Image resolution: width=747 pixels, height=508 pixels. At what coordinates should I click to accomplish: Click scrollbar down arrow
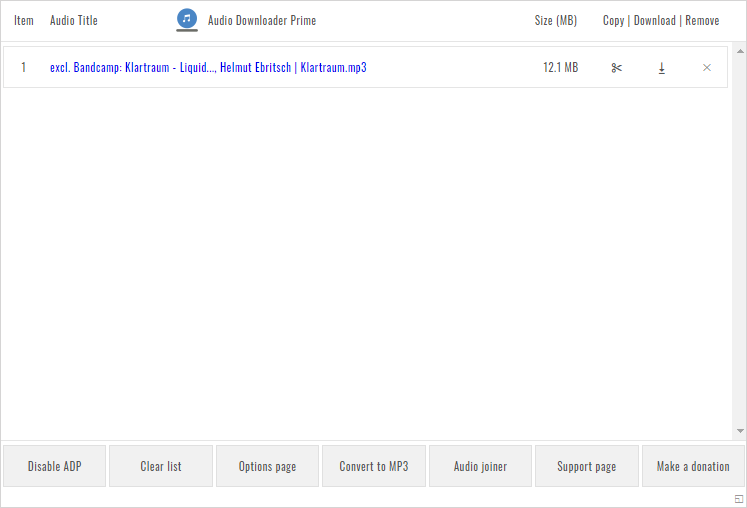(740, 431)
